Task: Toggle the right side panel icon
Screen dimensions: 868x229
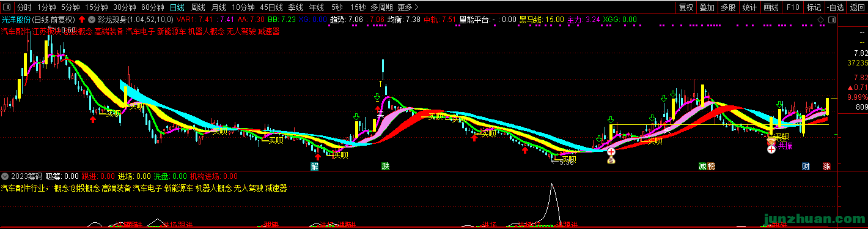Action: 832,19
